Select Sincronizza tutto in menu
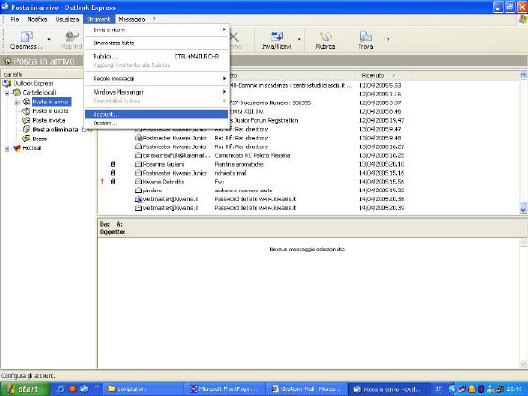The image size is (528, 396). (x=157, y=43)
